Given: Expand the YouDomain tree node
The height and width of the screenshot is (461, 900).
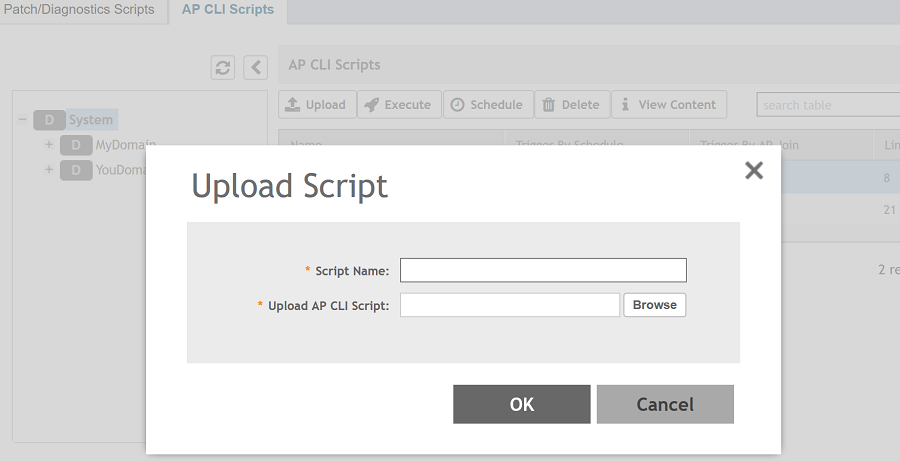Looking at the screenshot, I should point(48,170).
